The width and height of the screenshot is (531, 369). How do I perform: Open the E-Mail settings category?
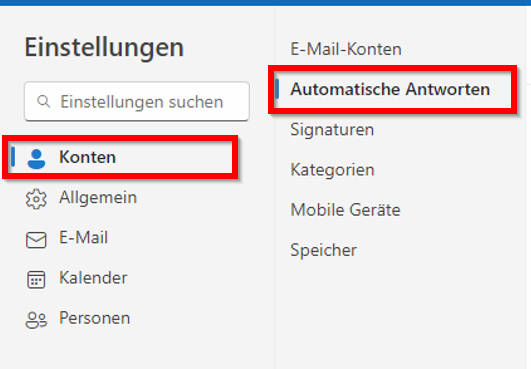(84, 237)
